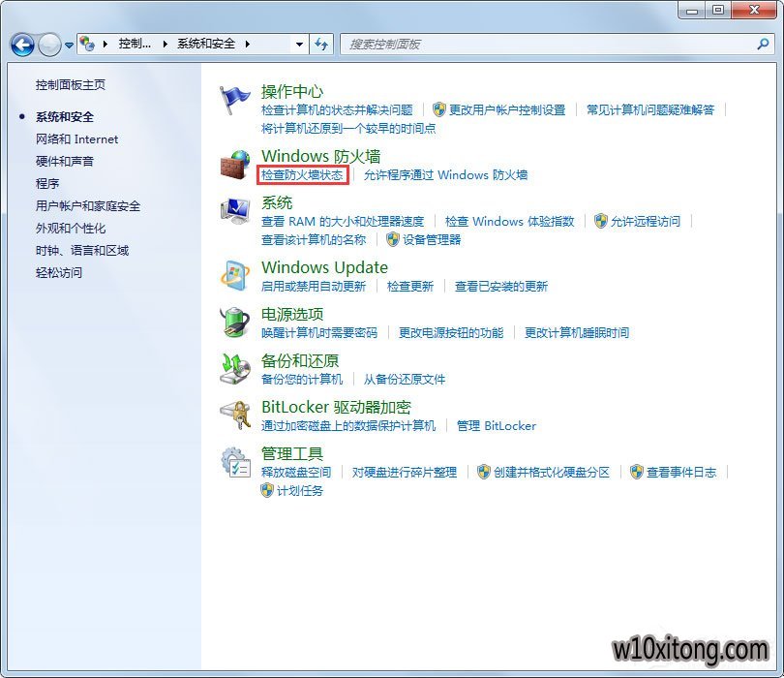Click the BitLocker drive lock icon
784x678 pixels.
(234, 415)
